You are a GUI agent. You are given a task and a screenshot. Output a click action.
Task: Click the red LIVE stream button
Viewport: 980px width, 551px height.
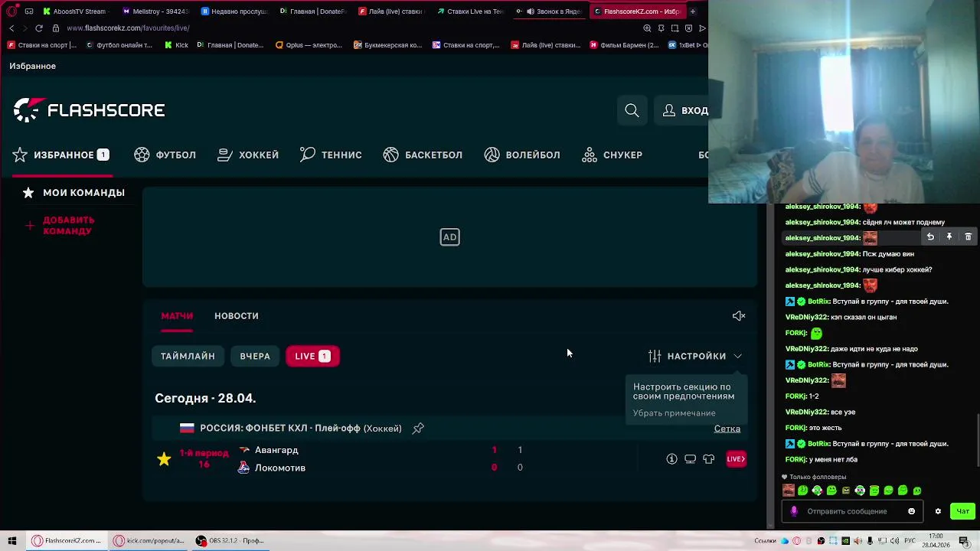pos(736,459)
